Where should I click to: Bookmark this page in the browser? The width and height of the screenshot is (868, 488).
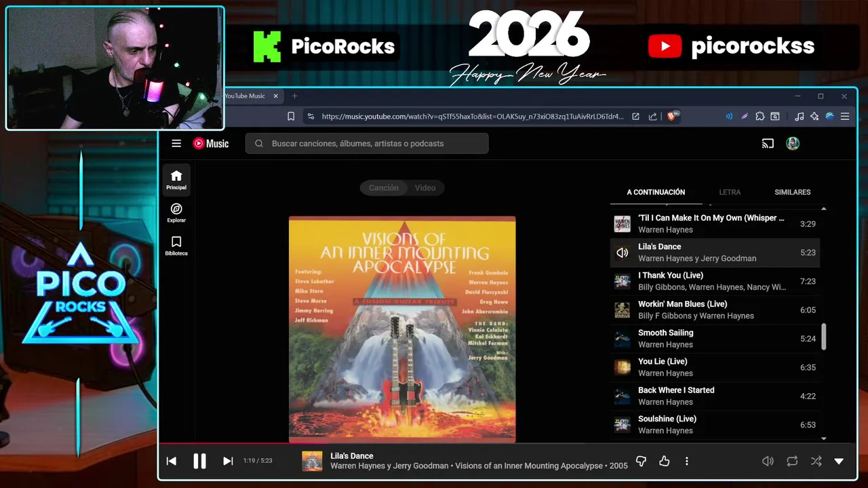291,117
